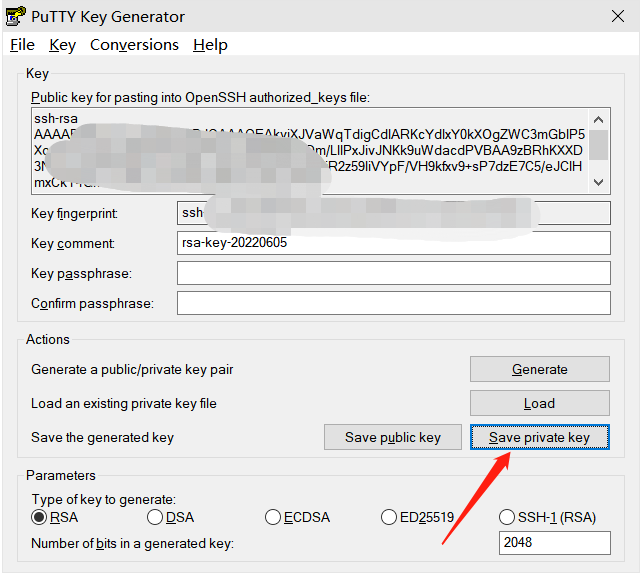Open the Conversions menu
The width and height of the screenshot is (642, 575).
[x=134, y=45]
